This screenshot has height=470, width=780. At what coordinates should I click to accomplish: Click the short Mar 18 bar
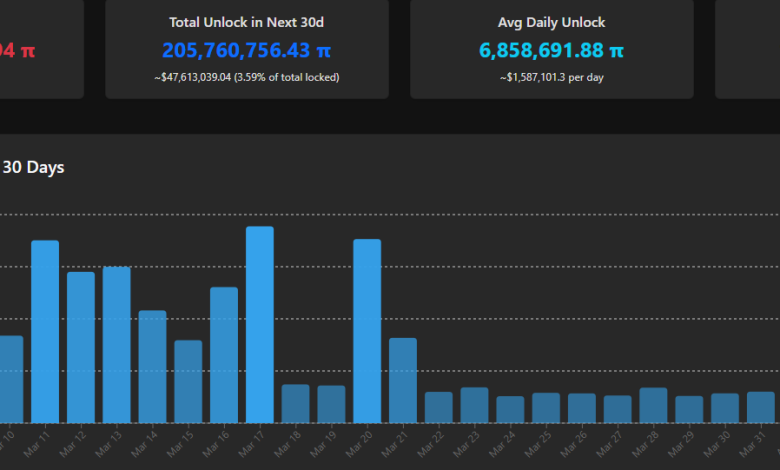click(x=295, y=404)
